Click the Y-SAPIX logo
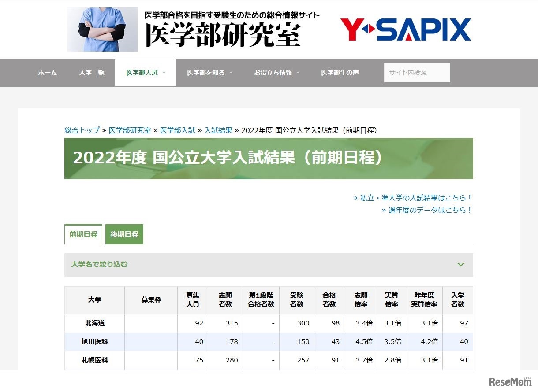Viewport: 538px width, 392px height. (x=405, y=30)
